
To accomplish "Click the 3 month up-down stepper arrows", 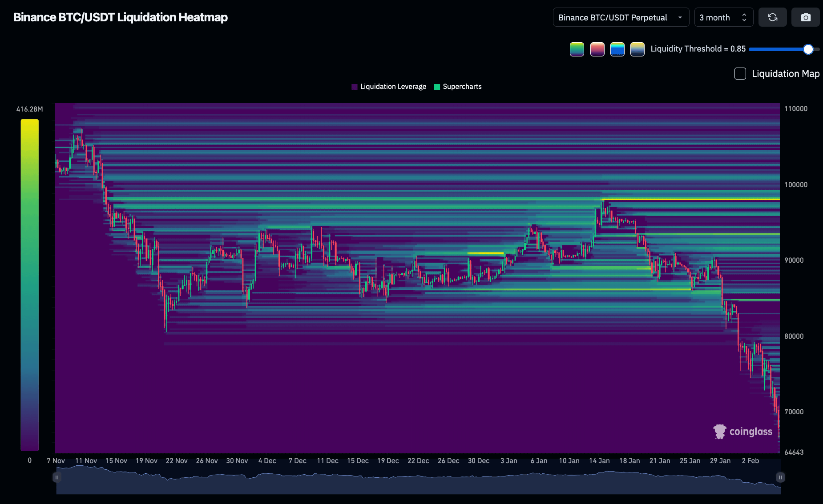I will [x=744, y=17].
